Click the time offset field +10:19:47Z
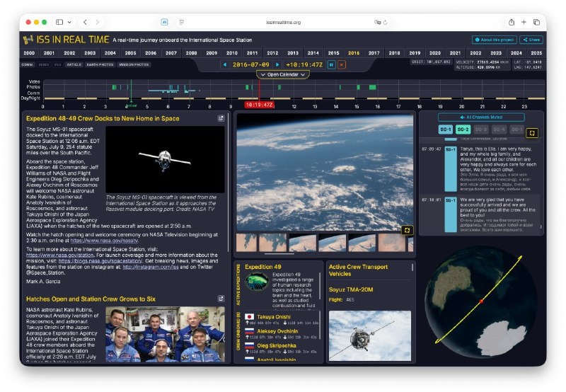The height and width of the screenshot is (392, 566). (304, 64)
